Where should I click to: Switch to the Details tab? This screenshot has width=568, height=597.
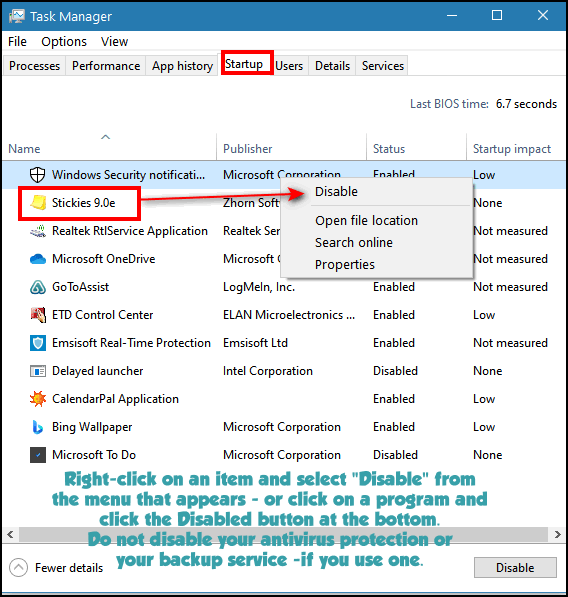[332, 66]
